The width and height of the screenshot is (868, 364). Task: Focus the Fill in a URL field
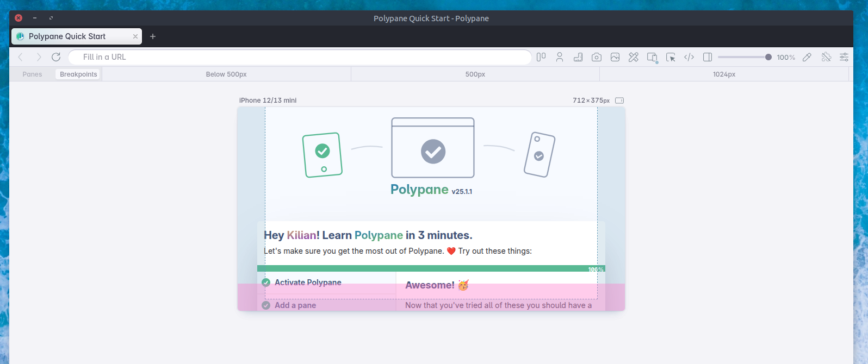pyautogui.click(x=300, y=57)
